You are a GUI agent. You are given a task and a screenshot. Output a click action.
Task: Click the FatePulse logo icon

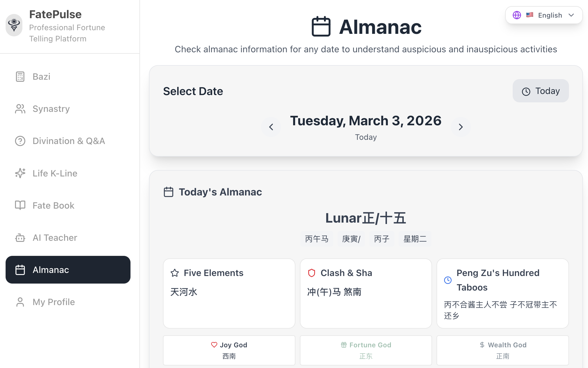(14, 25)
